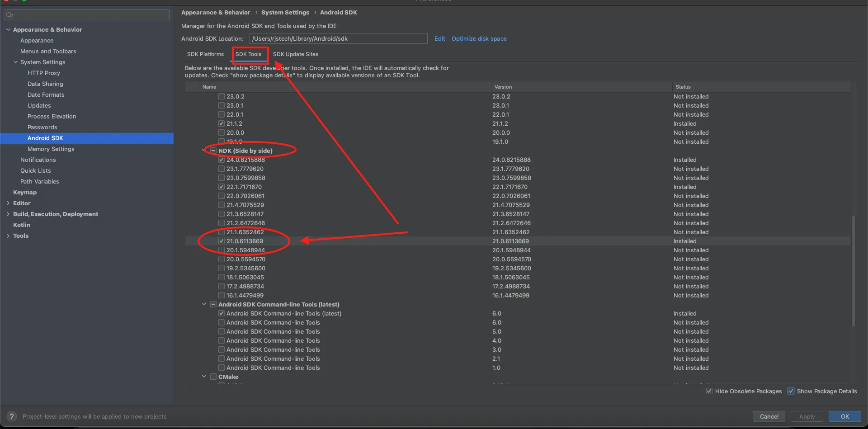Screen dimensions: 868x429
Task: Click Installed status of NDK 21.0.6113669
Action: click(x=685, y=241)
